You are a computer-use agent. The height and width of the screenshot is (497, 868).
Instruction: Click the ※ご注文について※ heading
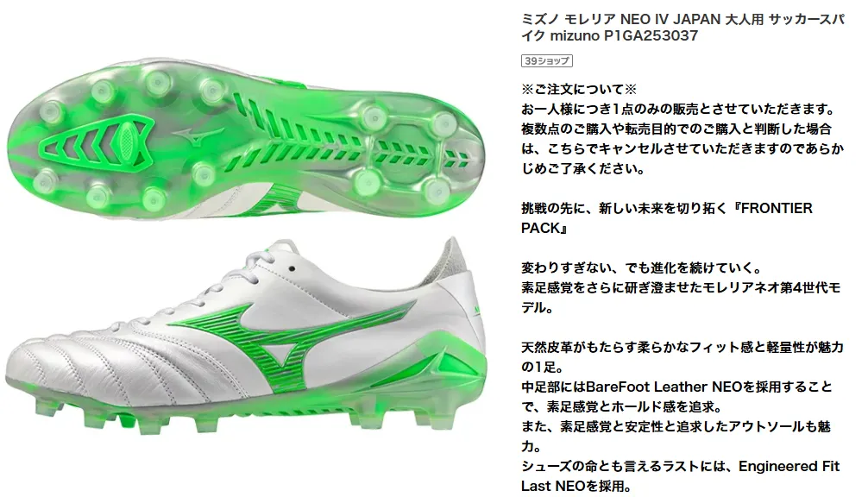coord(579,89)
